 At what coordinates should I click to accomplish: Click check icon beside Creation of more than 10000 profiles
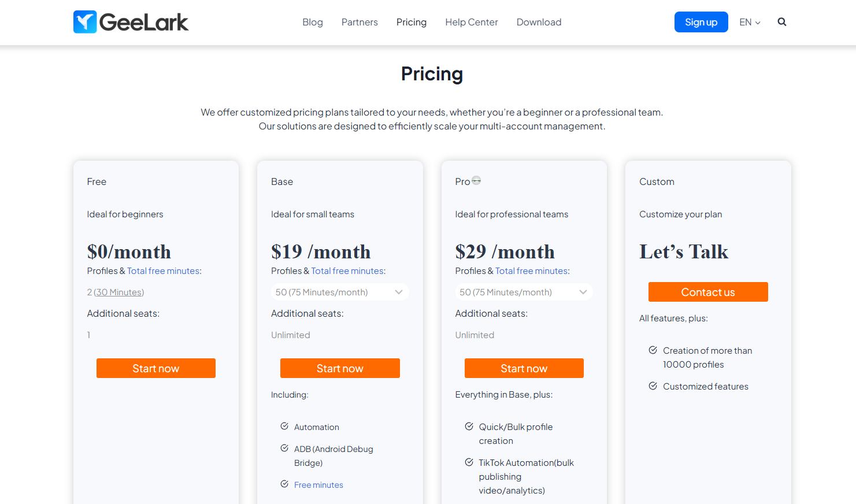pos(653,350)
